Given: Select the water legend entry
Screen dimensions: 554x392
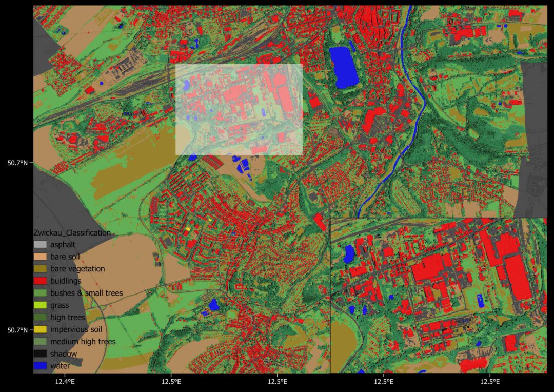Looking at the screenshot, I should (39, 366).
